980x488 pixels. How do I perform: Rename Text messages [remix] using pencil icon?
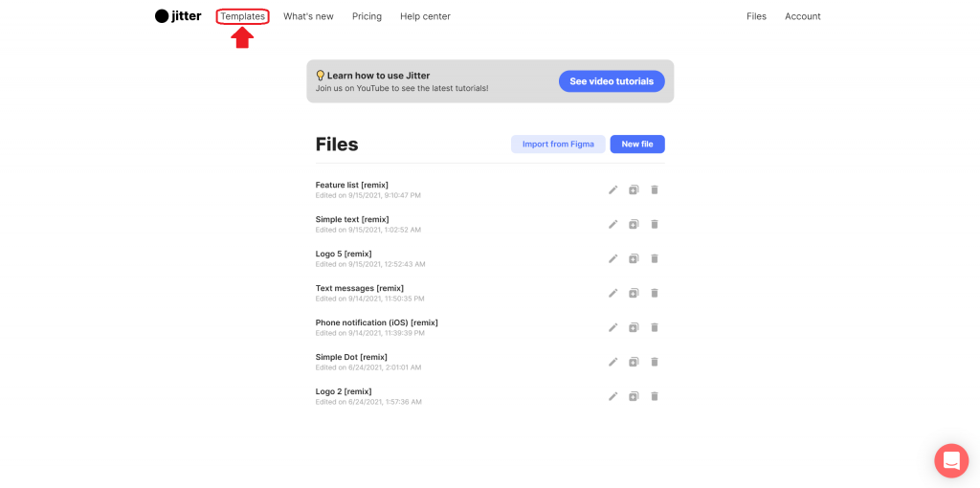coord(613,293)
